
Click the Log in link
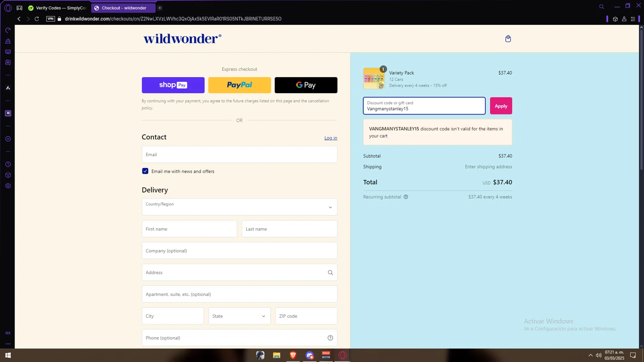coord(331,138)
